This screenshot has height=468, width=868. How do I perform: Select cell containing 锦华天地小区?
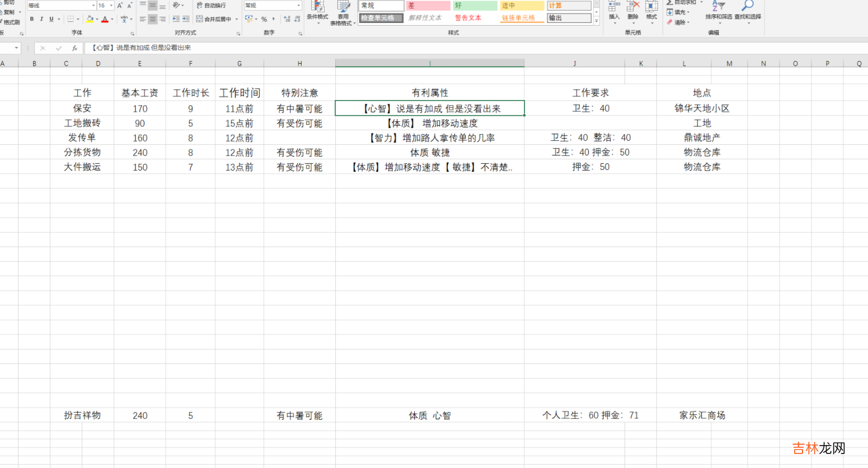click(x=702, y=108)
